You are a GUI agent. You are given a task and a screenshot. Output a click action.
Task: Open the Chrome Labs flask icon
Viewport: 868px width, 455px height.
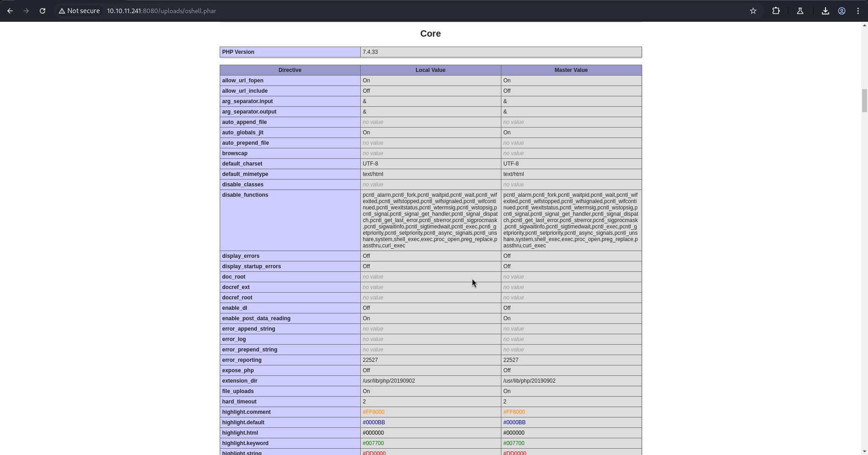tap(800, 11)
